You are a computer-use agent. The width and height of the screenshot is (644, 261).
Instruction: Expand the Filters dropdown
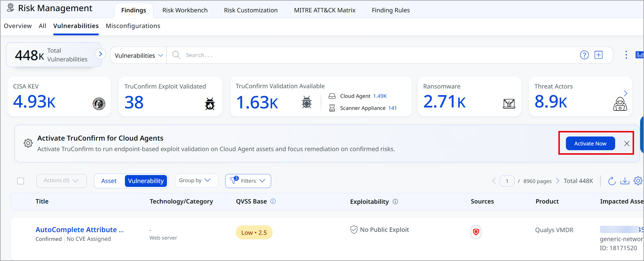pyautogui.click(x=248, y=181)
